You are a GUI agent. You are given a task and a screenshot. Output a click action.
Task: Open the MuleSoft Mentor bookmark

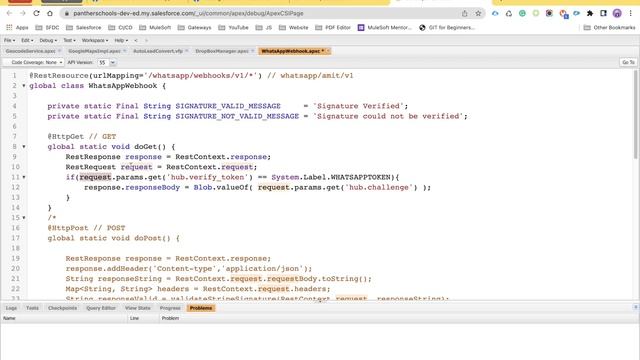[x=384, y=28]
